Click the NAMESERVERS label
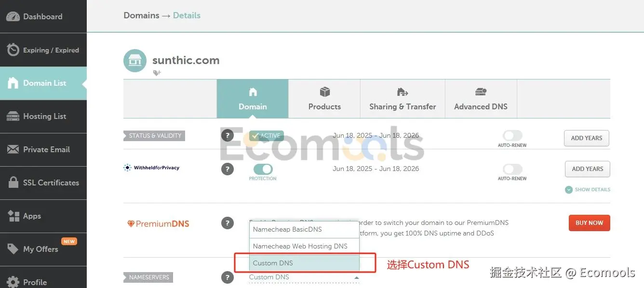644x288 pixels. [148, 277]
